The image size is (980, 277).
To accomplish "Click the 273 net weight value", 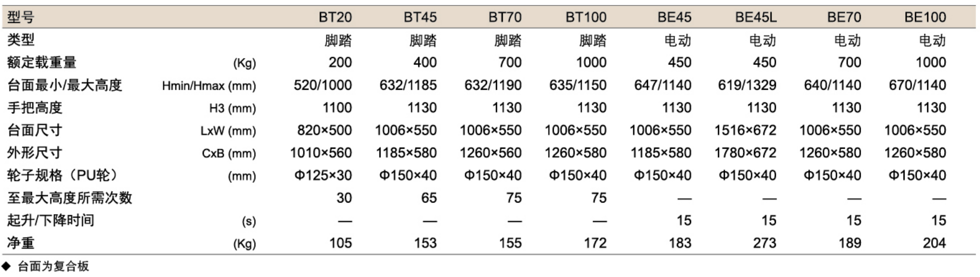I will 764,243.
